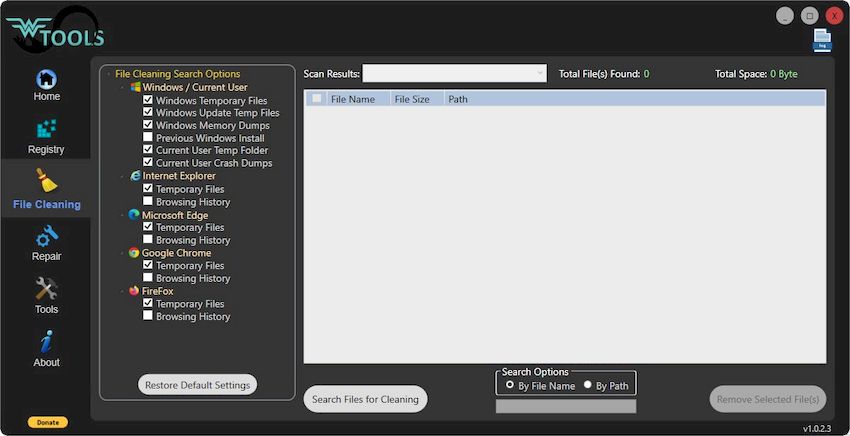The image size is (850, 436).
Task: Sort by File Name column header
Action: pyautogui.click(x=353, y=99)
